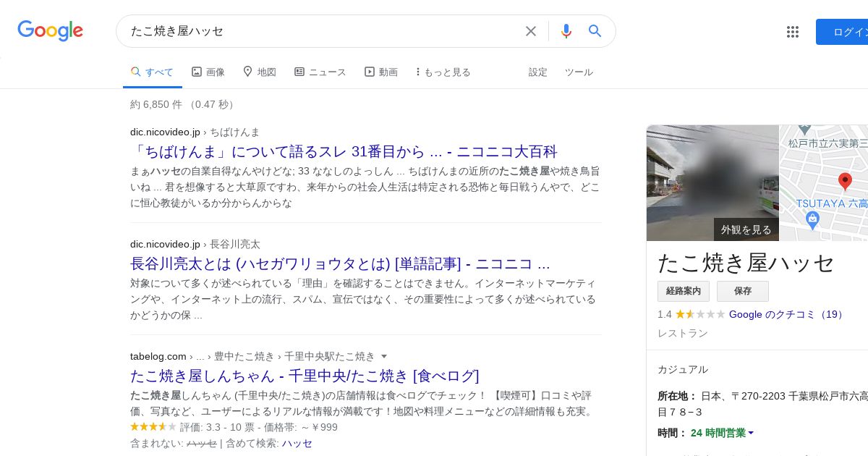Open the map thumbnail in the panel
Screen dimensions: 868x456
click(x=824, y=182)
